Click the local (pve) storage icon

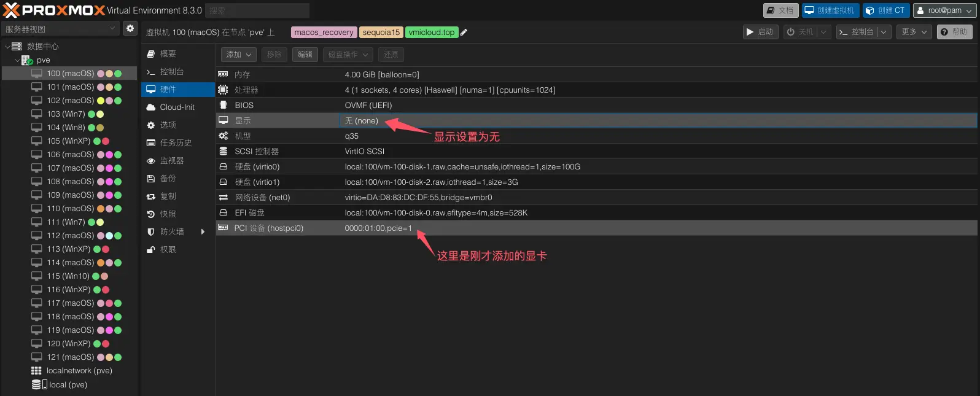39,384
